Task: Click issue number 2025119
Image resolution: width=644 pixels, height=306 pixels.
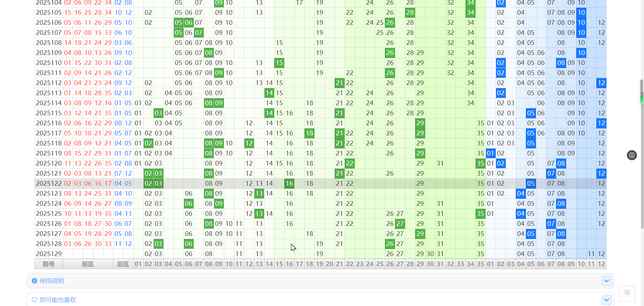Action: click(x=49, y=153)
